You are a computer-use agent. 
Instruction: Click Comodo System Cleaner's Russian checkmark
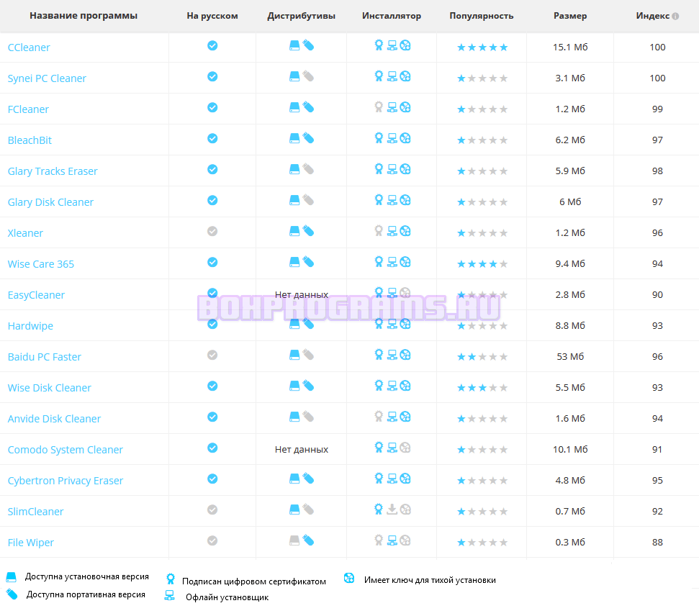[x=212, y=448]
